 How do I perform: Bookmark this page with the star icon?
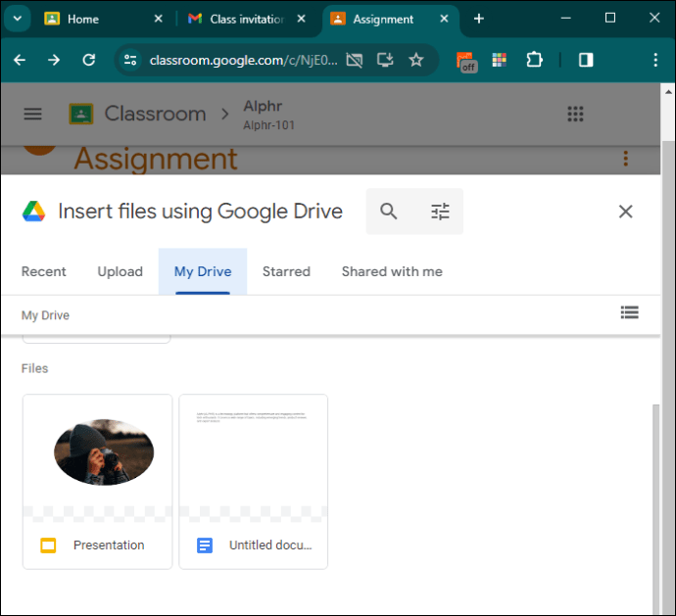point(416,60)
